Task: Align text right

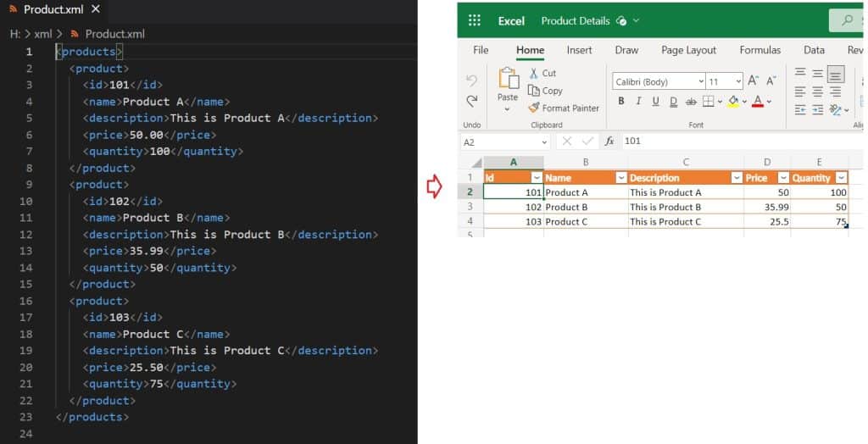Action: pyautogui.click(x=835, y=92)
